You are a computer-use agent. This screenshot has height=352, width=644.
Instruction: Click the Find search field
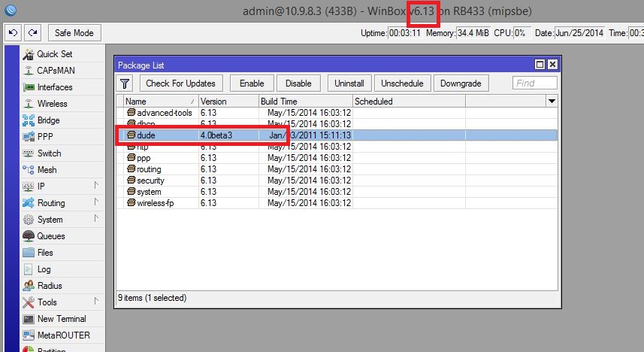coord(535,83)
